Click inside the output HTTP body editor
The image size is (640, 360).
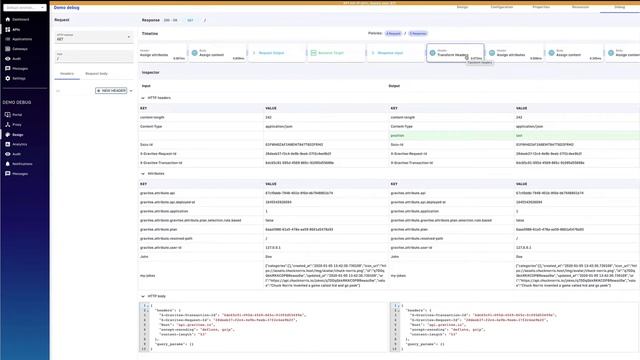coord(514,327)
